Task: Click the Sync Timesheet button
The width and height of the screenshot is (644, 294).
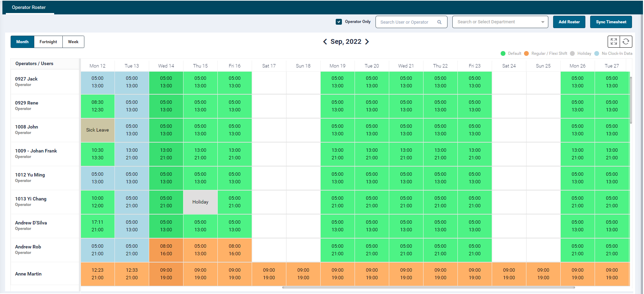Action: coord(611,22)
